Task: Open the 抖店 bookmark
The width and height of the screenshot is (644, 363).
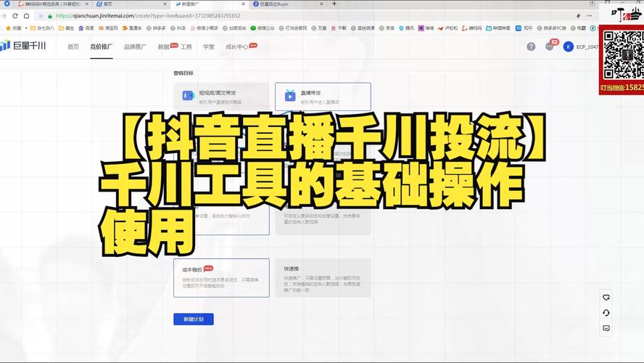Action: (x=178, y=28)
